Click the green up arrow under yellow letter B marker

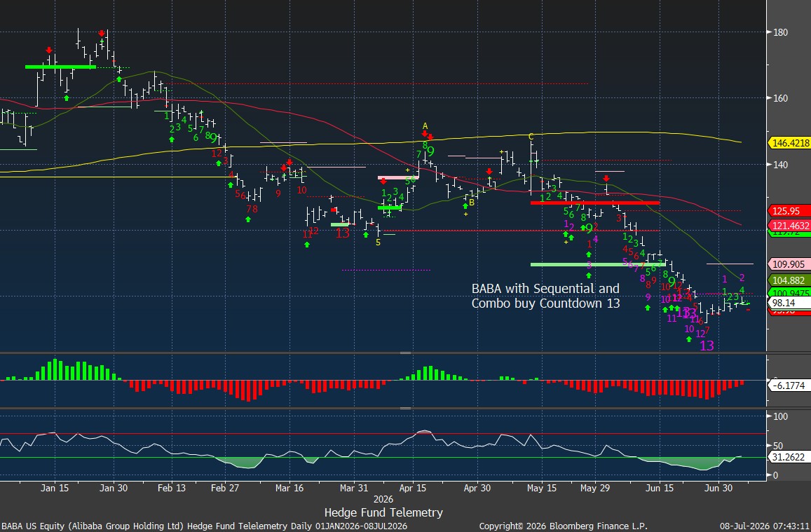point(465,206)
